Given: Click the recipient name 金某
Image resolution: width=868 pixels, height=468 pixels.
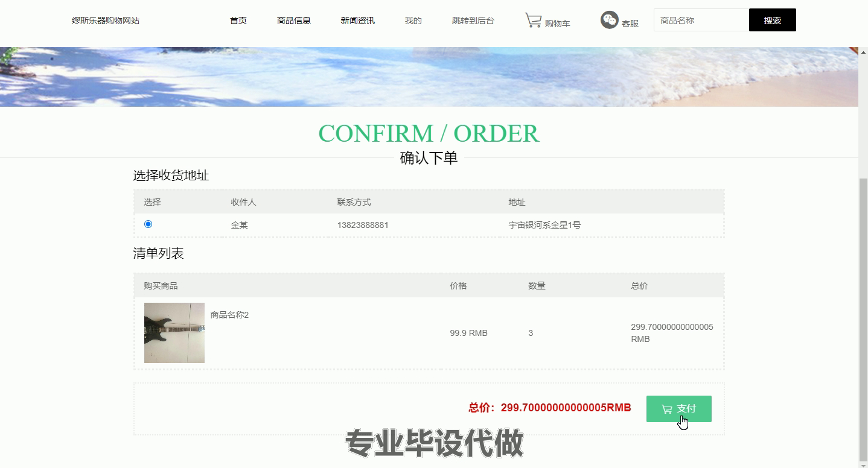Looking at the screenshot, I should click(x=239, y=225).
